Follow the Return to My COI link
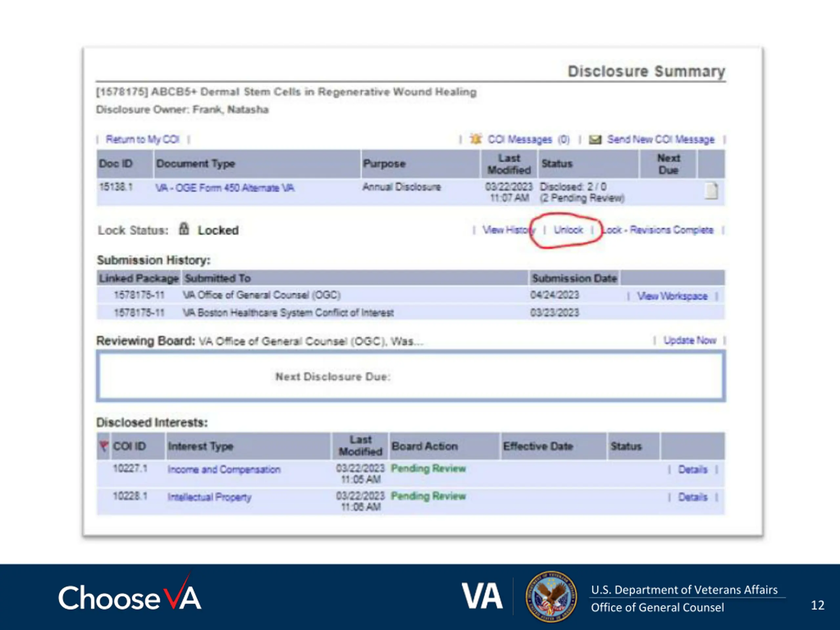Viewport: 840px width, 630px height. click(142, 139)
